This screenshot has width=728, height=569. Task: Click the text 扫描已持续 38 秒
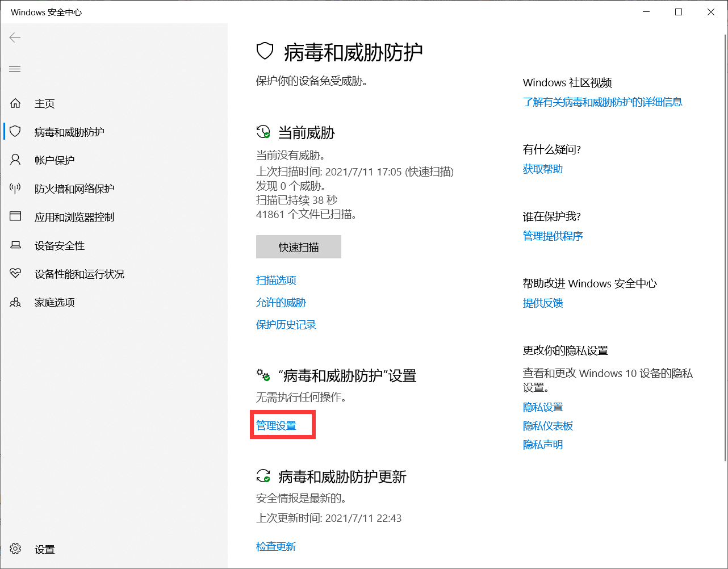tap(297, 200)
